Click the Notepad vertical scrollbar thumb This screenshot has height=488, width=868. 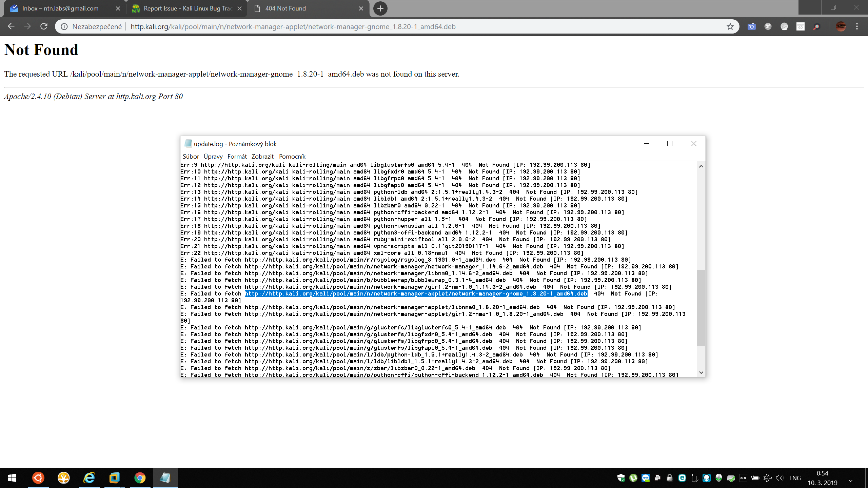tap(701, 308)
